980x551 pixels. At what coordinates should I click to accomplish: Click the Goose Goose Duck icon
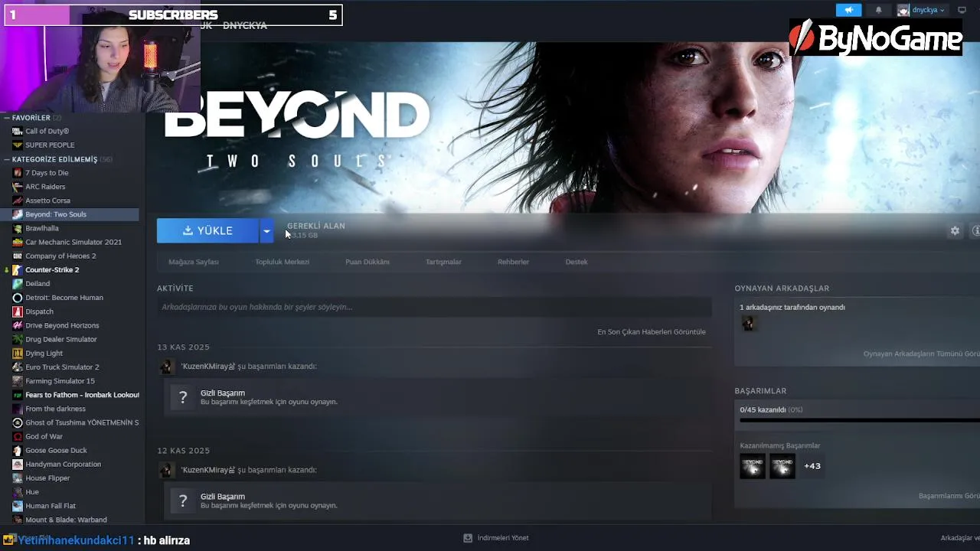click(18, 450)
